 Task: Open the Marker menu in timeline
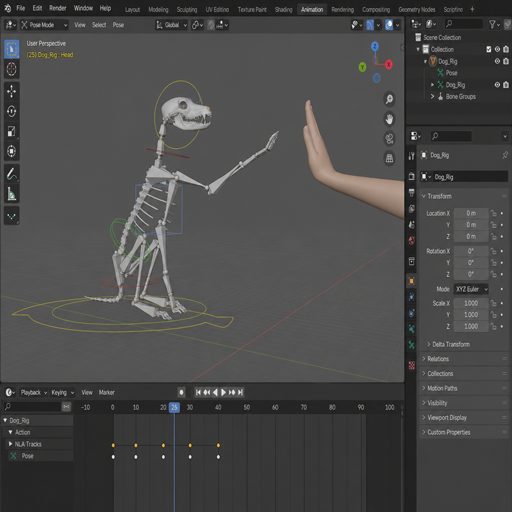tap(106, 392)
